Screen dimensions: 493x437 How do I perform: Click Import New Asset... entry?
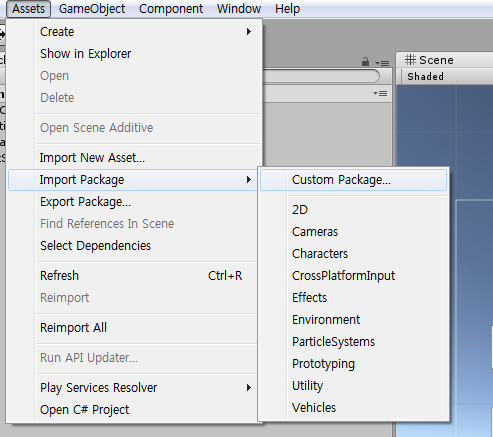92,158
